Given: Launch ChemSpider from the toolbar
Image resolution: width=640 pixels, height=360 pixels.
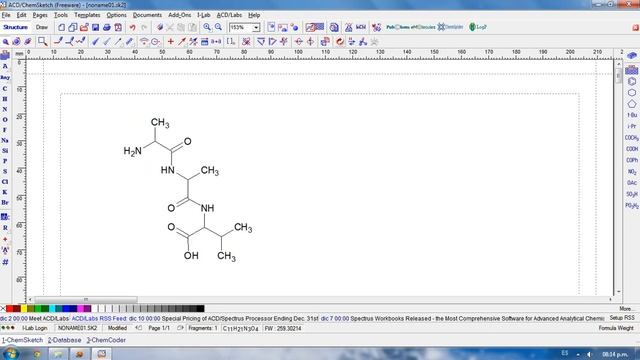Looking at the screenshot, I should click(451, 27).
